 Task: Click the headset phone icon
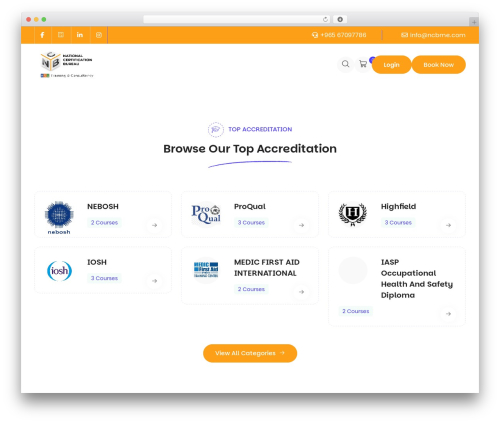click(315, 35)
